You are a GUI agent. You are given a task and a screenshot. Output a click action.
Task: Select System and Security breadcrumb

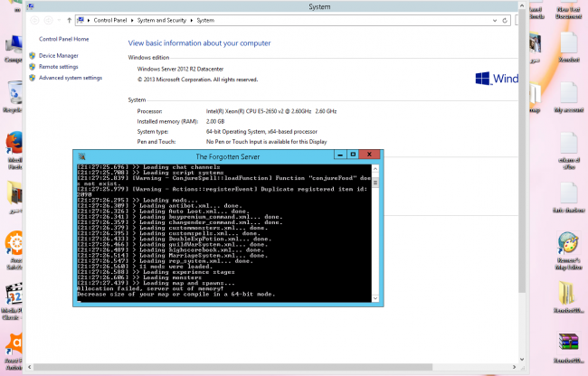click(x=162, y=20)
